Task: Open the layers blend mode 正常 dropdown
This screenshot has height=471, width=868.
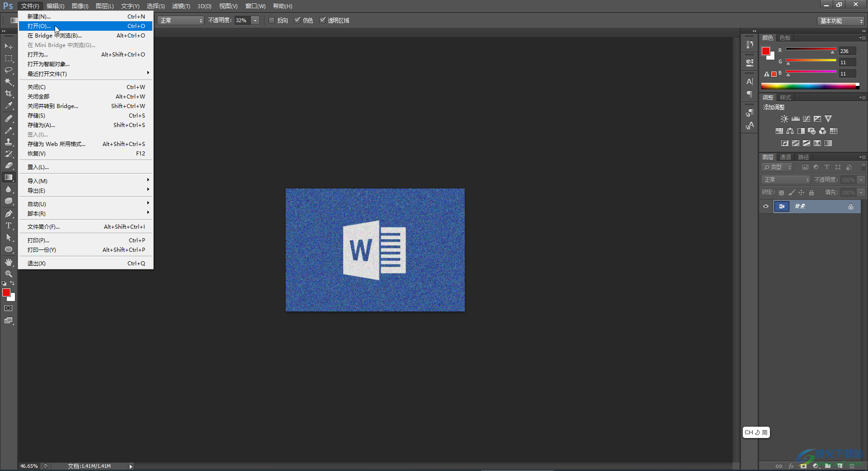Action: coord(786,180)
